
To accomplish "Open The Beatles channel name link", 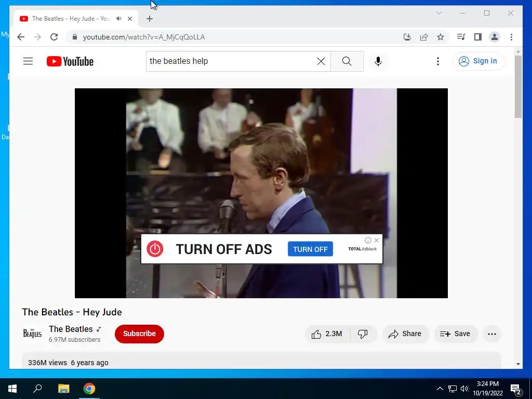I will (x=71, y=329).
